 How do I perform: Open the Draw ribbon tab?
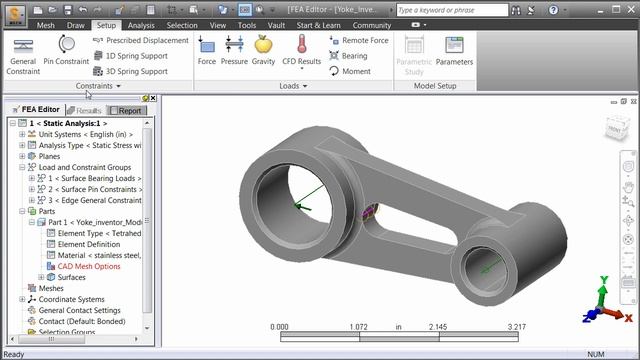76,25
